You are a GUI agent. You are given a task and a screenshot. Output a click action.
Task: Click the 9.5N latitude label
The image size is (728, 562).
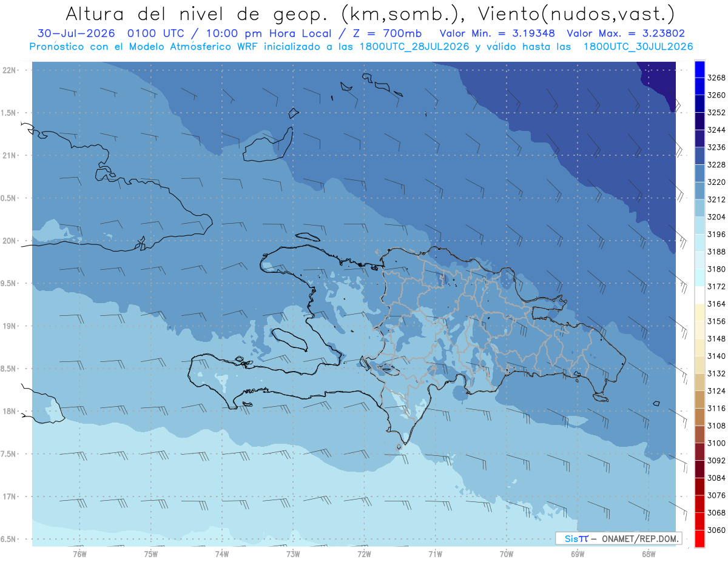click(x=8, y=283)
